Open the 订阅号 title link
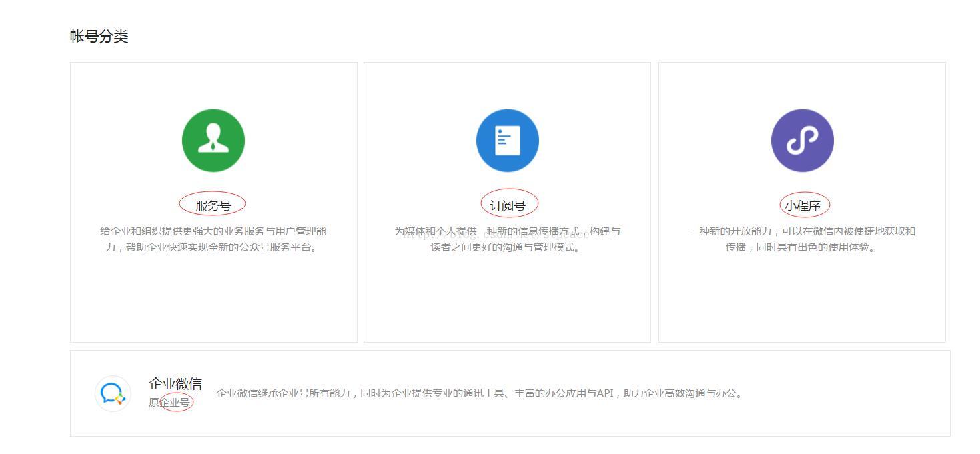The height and width of the screenshot is (454, 980). [508, 205]
